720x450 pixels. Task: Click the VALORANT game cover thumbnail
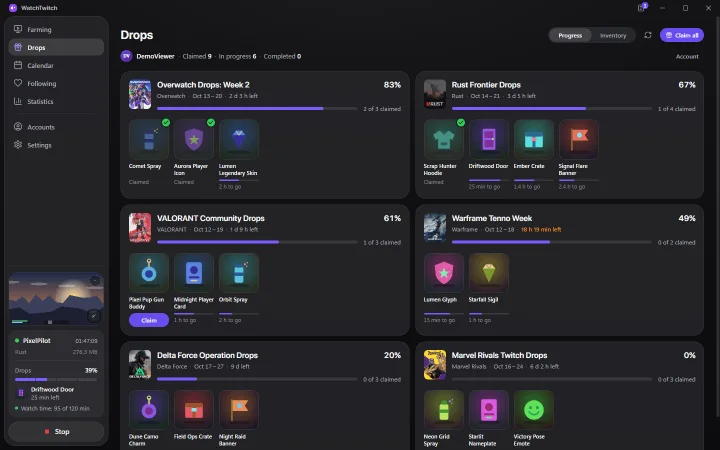pyautogui.click(x=140, y=227)
